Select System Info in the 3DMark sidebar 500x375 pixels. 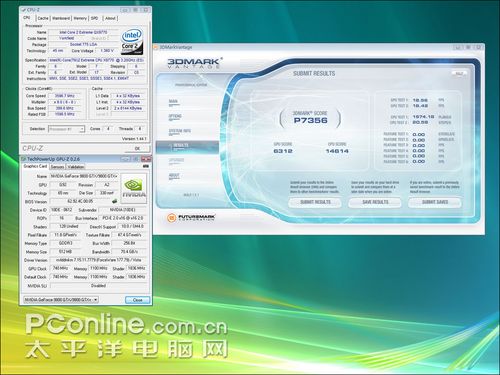pyautogui.click(x=180, y=131)
